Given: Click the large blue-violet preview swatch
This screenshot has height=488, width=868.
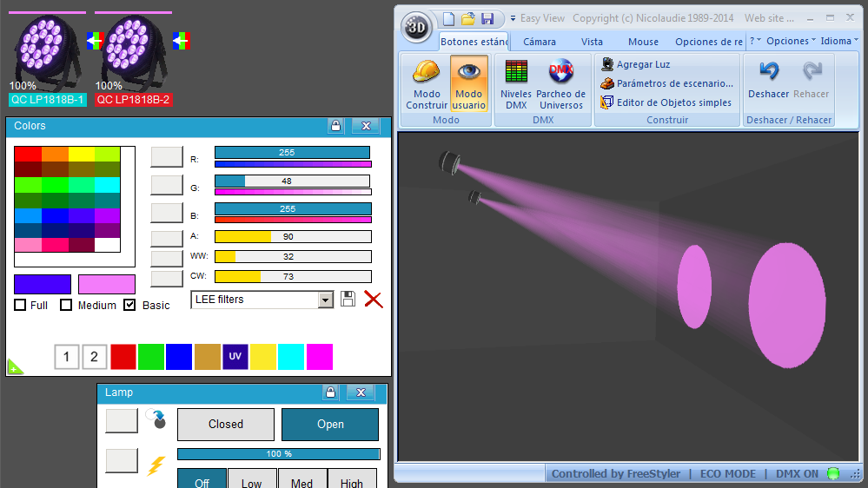Looking at the screenshot, I should coord(43,285).
